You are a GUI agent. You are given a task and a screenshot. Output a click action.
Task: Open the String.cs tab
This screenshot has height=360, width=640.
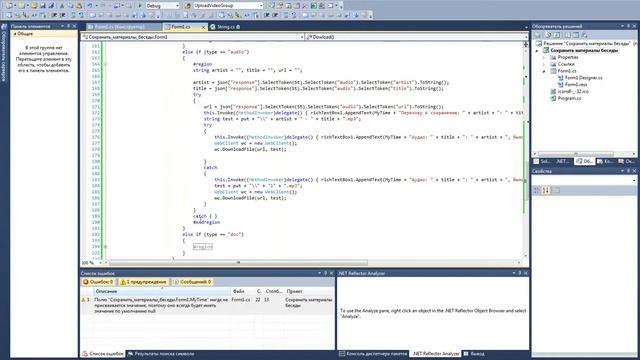tap(225, 27)
